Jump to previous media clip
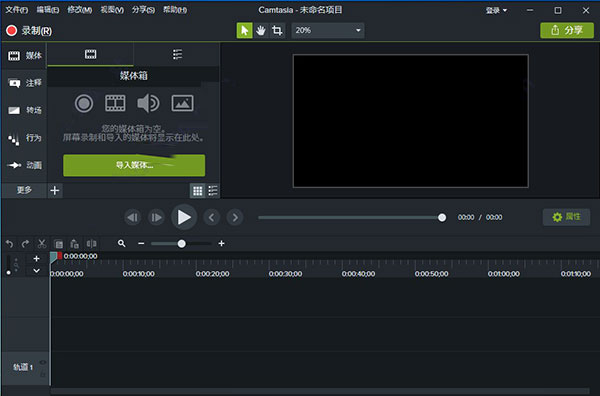Image resolution: width=600 pixels, height=396 pixels. pos(212,218)
